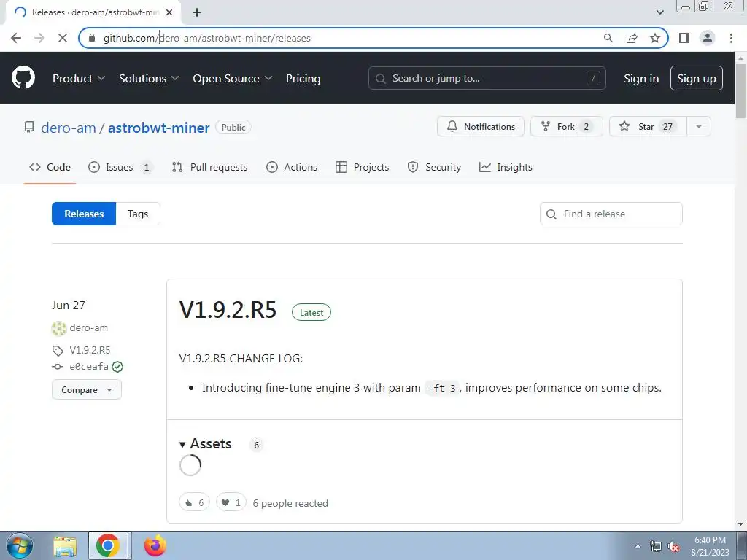Open dero-am owner profile link
This screenshot has width=747, height=560.
tap(68, 128)
